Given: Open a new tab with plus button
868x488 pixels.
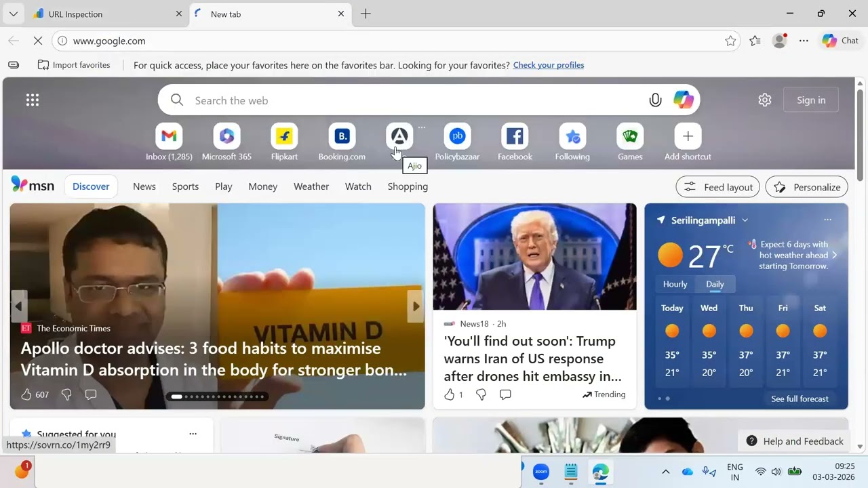Looking at the screenshot, I should [366, 14].
